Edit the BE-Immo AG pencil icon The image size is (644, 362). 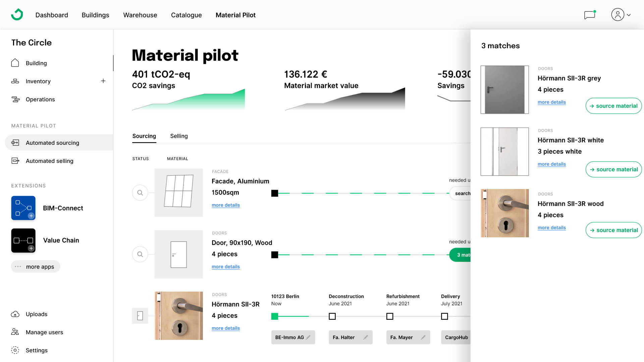[308, 337]
